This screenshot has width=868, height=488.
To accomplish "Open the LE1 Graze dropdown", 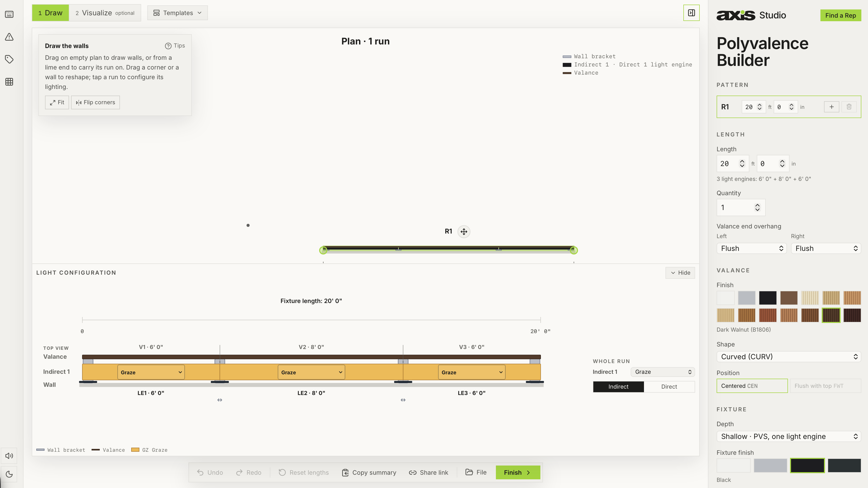I will 151,372.
